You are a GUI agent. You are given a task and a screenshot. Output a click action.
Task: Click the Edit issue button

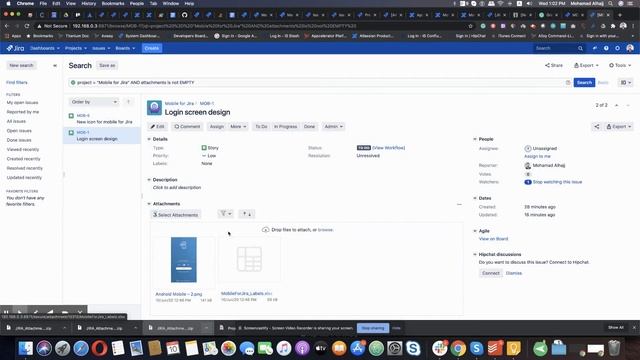(x=157, y=127)
